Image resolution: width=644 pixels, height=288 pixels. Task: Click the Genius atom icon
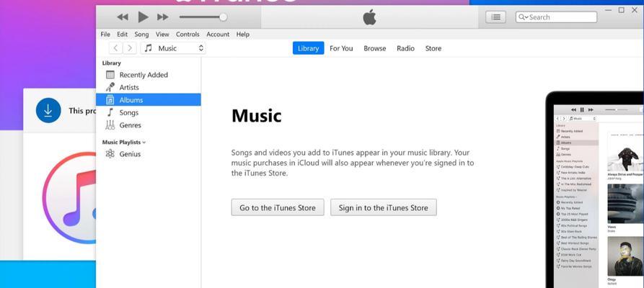click(x=110, y=154)
